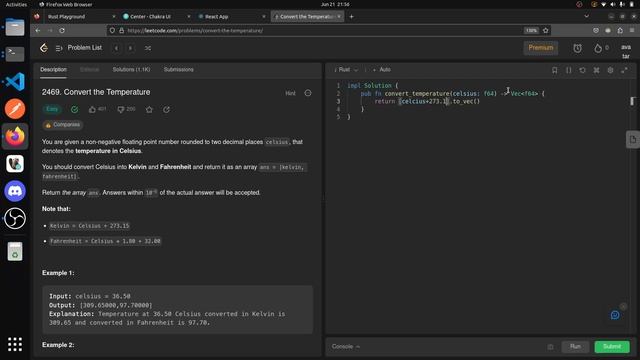Open Firefox hamburger menu
Screen dimensions: 640x360
[632, 31]
